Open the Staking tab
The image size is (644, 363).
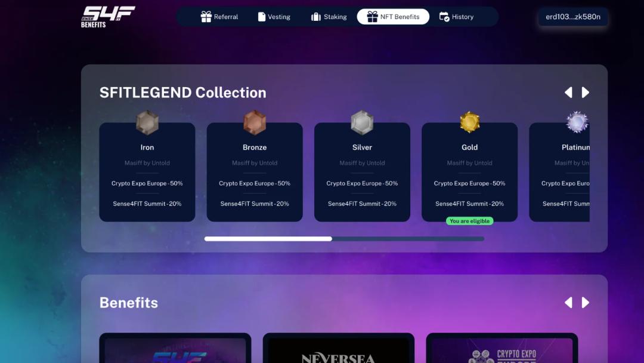[329, 17]
